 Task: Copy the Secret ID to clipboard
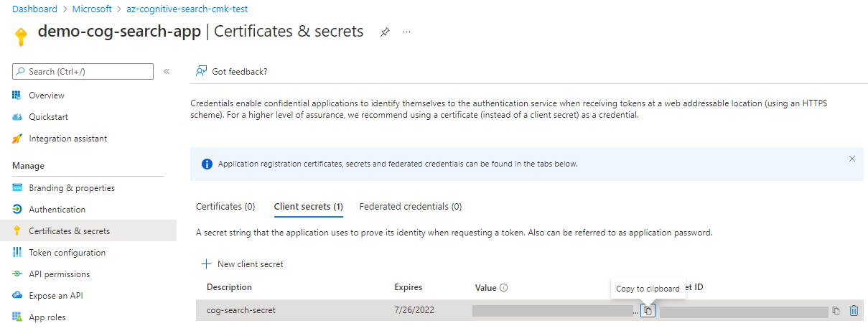pos(836,311)
